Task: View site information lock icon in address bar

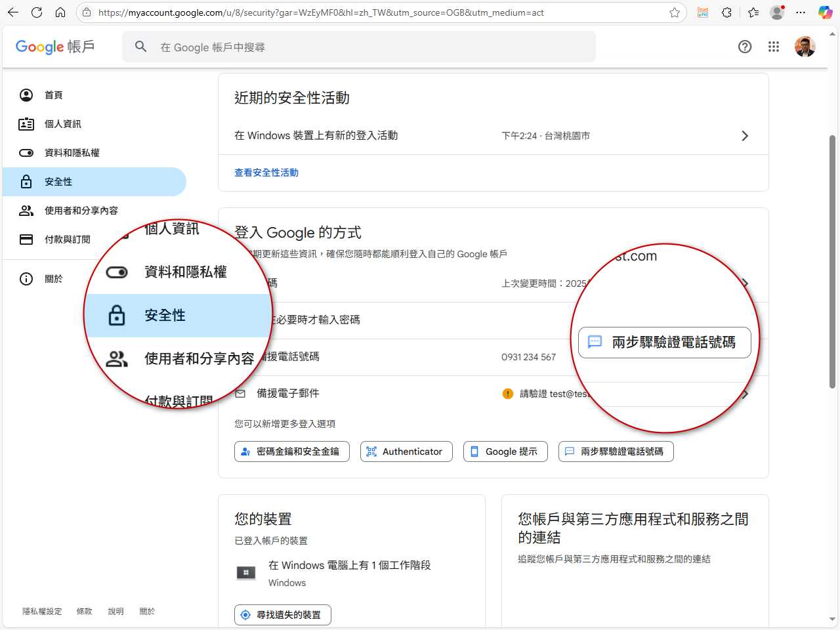Action: [87, 12]
